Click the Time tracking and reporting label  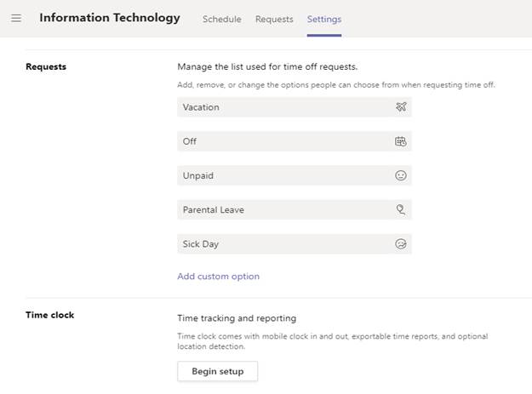point(237,318)
